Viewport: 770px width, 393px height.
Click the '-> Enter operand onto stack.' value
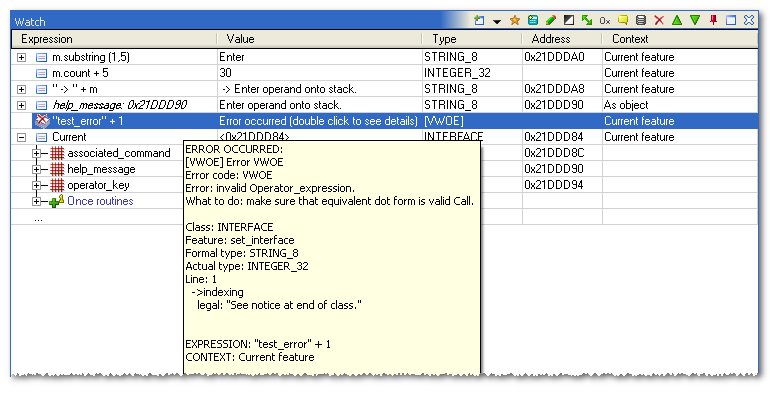[x=290, y=89]
